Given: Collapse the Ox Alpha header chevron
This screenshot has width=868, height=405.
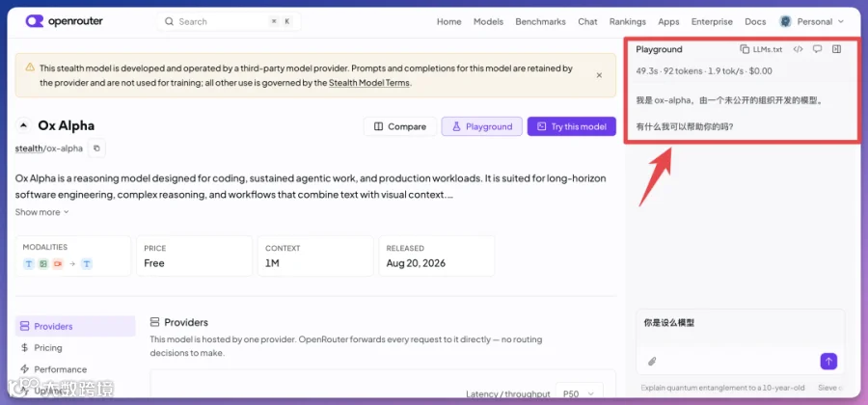Looking at the screenshot, I should pyautogui.click(x=23, y=125).
